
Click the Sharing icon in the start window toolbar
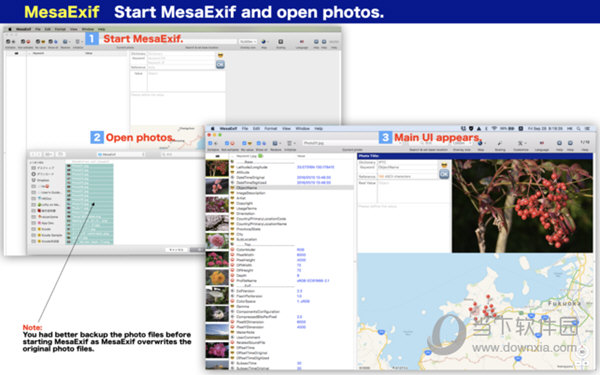click(280, 41)
